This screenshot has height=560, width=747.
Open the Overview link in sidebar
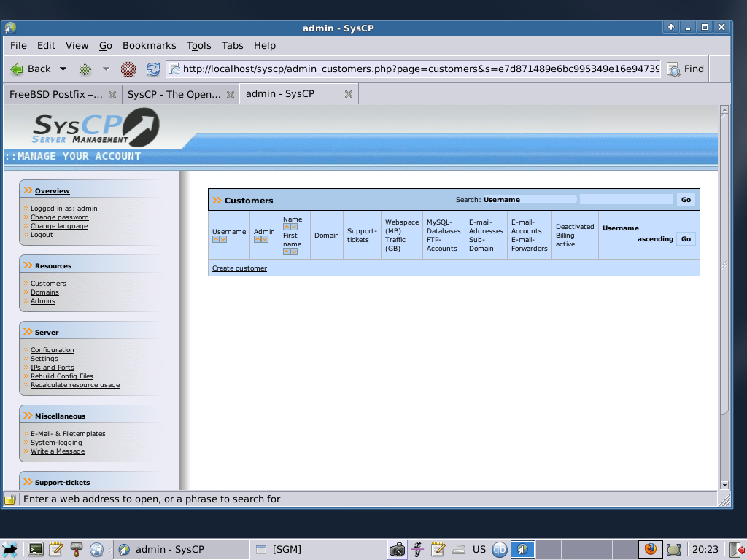point(53,191)
